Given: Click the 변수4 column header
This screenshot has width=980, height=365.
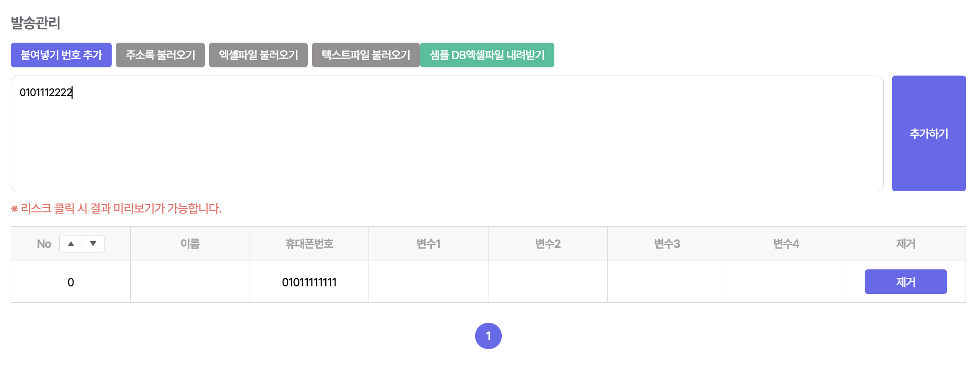Looking at the screenshot, I should click(786, 244).
